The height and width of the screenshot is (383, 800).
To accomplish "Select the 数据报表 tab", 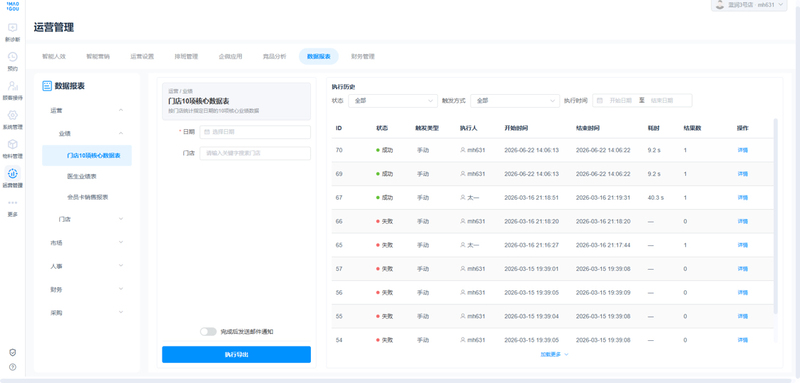I will pyautogui.click(x=319, y=57).
